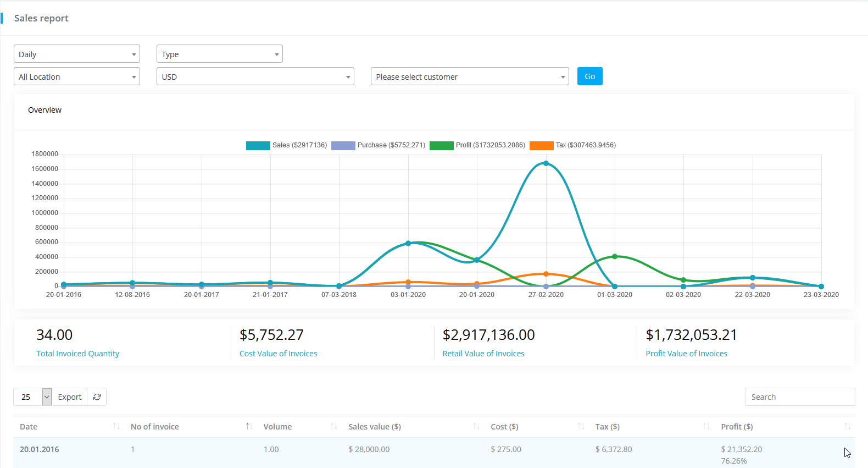Screen dimensions: 868x468
Task: Click the orange Tax legend swatch
Action: (x=541, y=146)
